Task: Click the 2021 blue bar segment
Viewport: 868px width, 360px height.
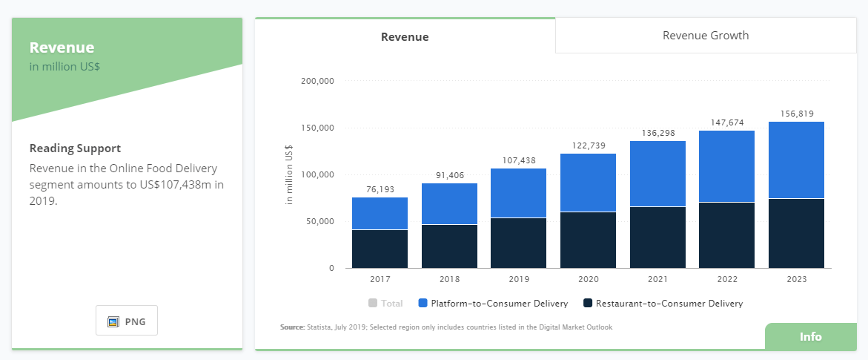Action: [657, 174]
